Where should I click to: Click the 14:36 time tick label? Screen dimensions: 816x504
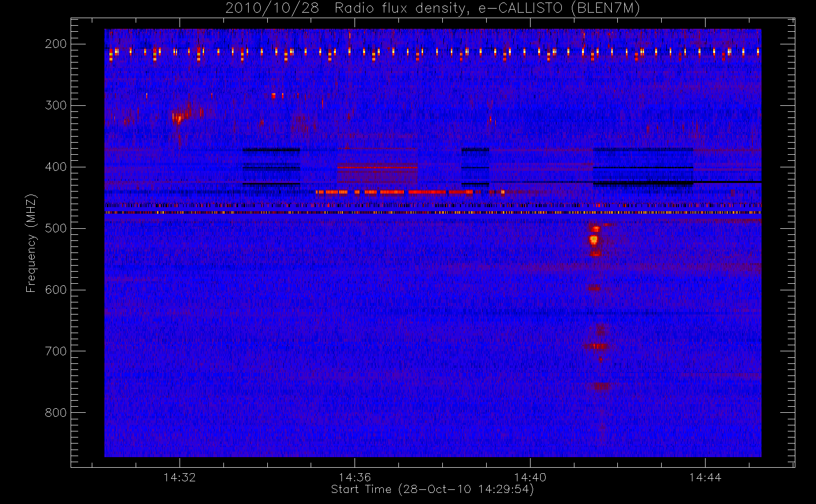coord(355,477)
